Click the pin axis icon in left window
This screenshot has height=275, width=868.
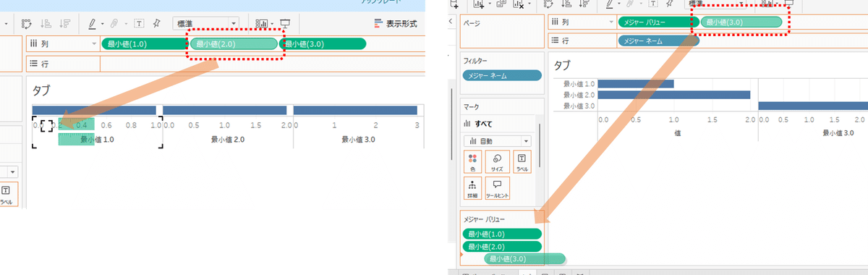pos(156,24)
